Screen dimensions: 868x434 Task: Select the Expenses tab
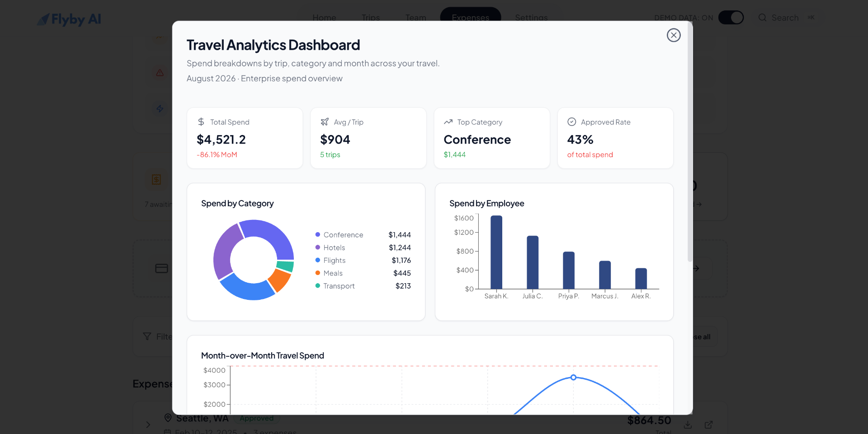coord(471,18)
